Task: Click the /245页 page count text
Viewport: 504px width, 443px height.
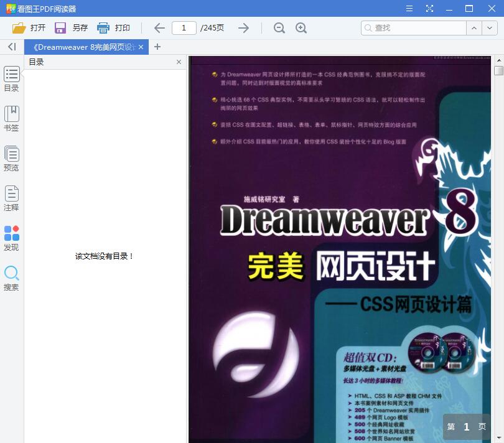Action: pos(212,28)
